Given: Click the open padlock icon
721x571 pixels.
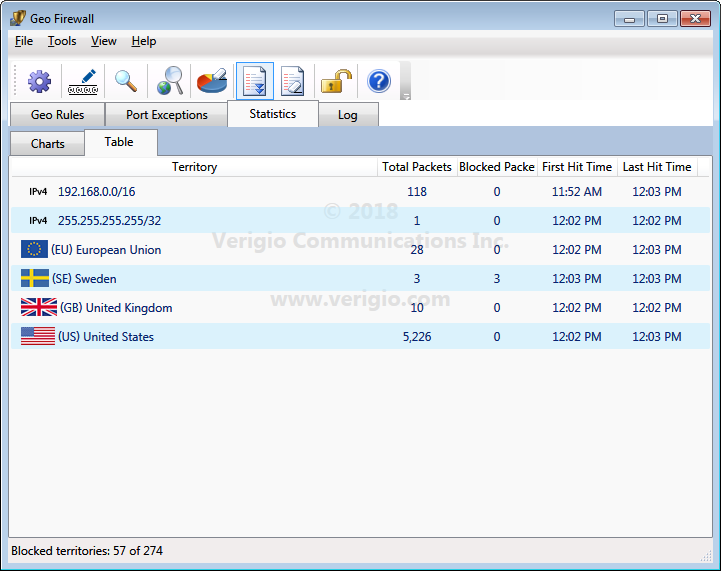Looking at the screenshot, I should pyautogui.click(x=336, y=81).
